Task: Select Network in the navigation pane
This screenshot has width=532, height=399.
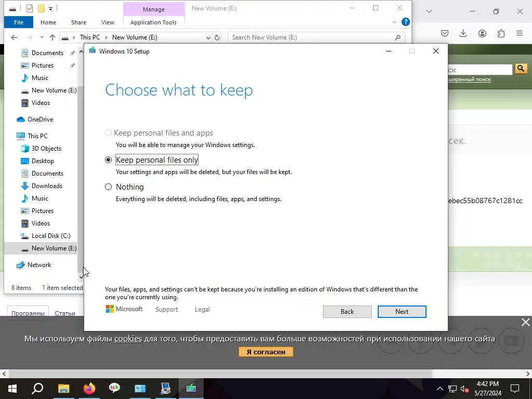Action: coord(39,265)
